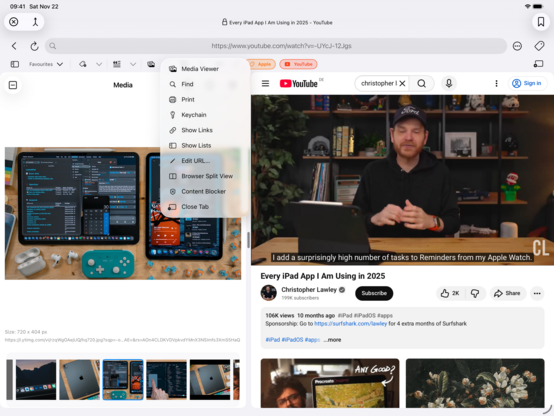Screen dimensions: 554x416
Task: Start voice search with microphone icon
Action: [449, 83]
